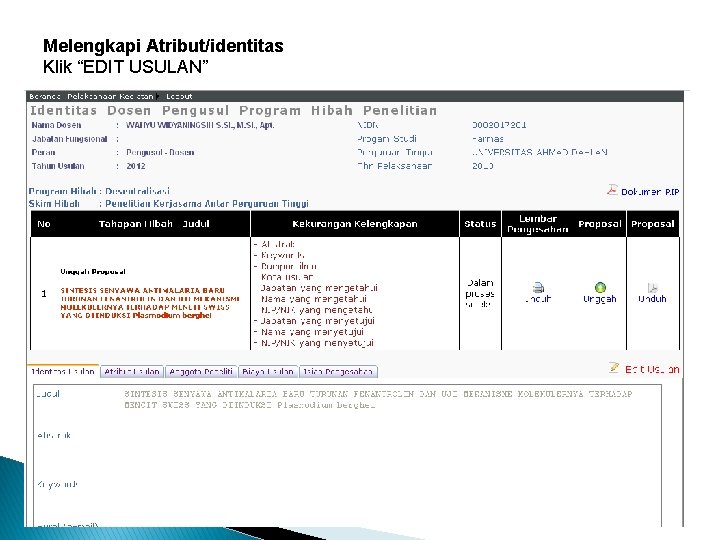Click 'Nama yang mengetahui' in missing items
Viewport: 720px width, 540px height.
tap(314, 299)
